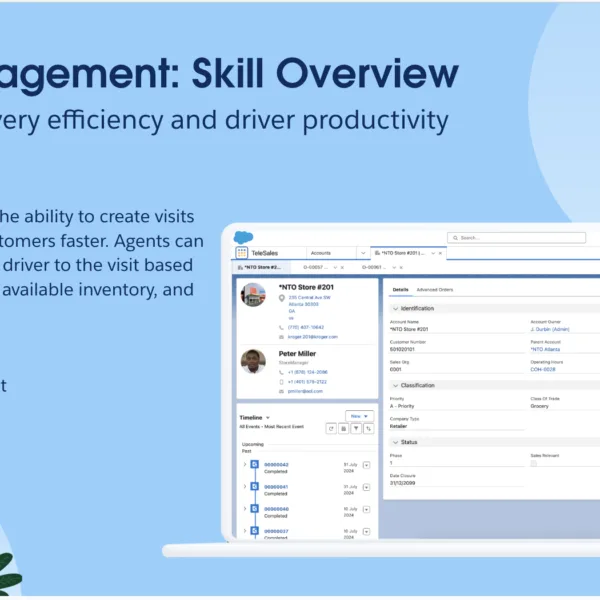600x600 pixels.
Task: Toggle the Sales Relevant checkbox
Action: (x=533, y=463)
